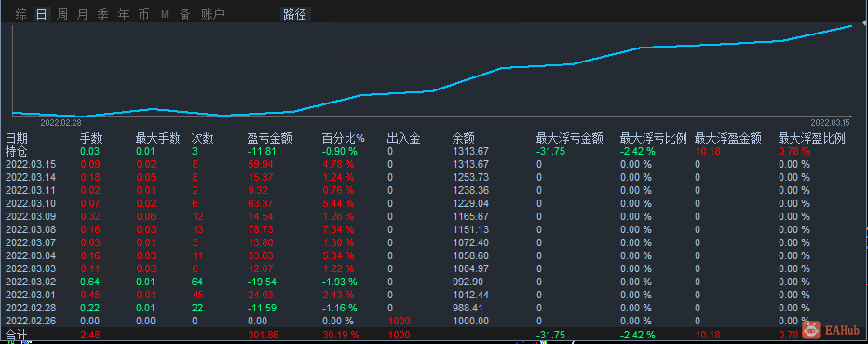Click the 1000 deposit in 2022.02.26 row
Screen dimensions: 868x344
click(399, 321)
